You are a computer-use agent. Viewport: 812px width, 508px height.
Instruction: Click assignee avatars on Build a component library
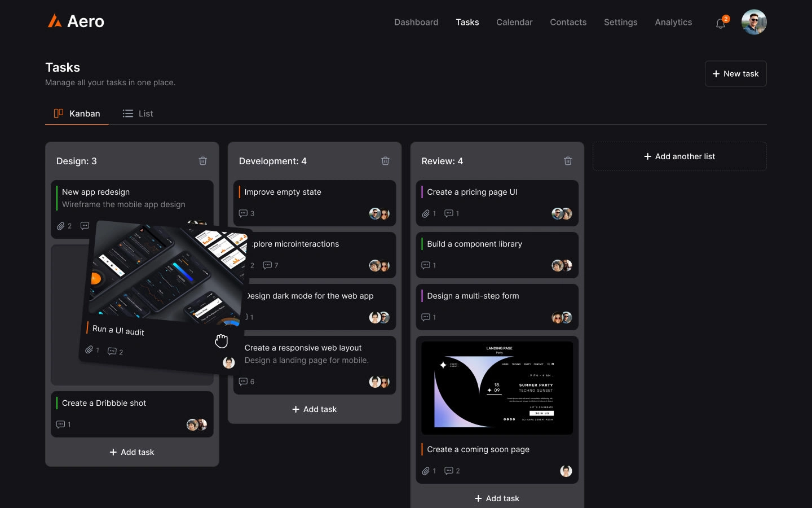point(562,265)
